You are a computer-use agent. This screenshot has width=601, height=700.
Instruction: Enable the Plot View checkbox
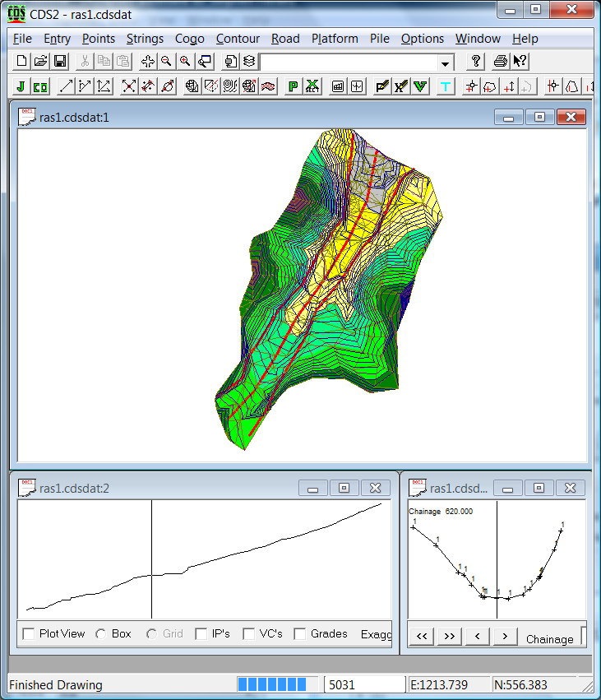click(x=29, y=634)
